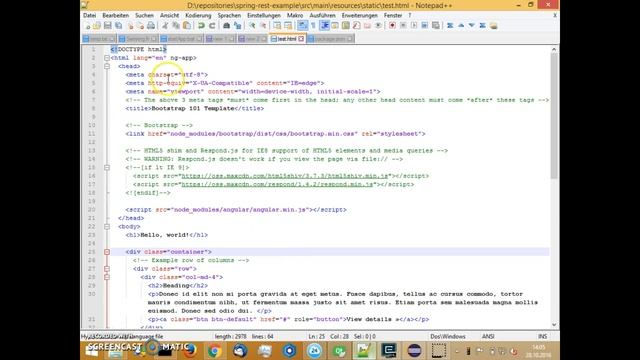Click the Notepad++ taskbar icon
This screenshot has height=360, width=640.
point(364,351)
